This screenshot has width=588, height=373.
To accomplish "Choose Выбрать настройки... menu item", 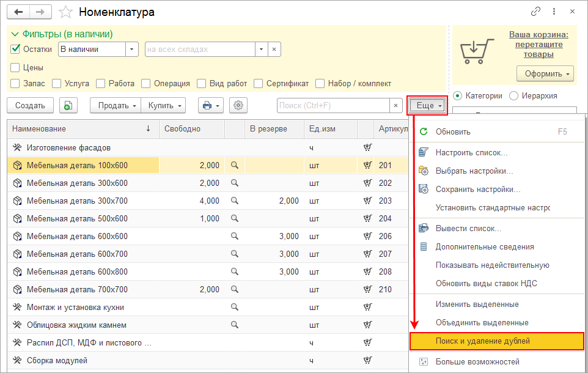I will [x=498, y=171].
